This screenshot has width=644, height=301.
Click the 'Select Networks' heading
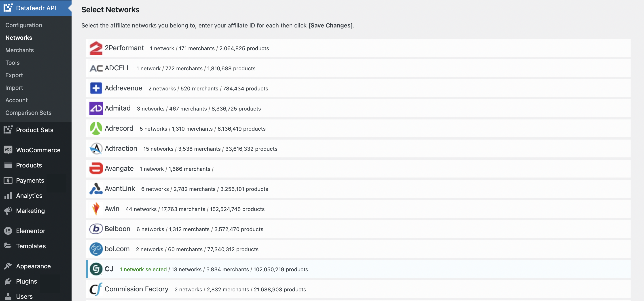(110, 9)
